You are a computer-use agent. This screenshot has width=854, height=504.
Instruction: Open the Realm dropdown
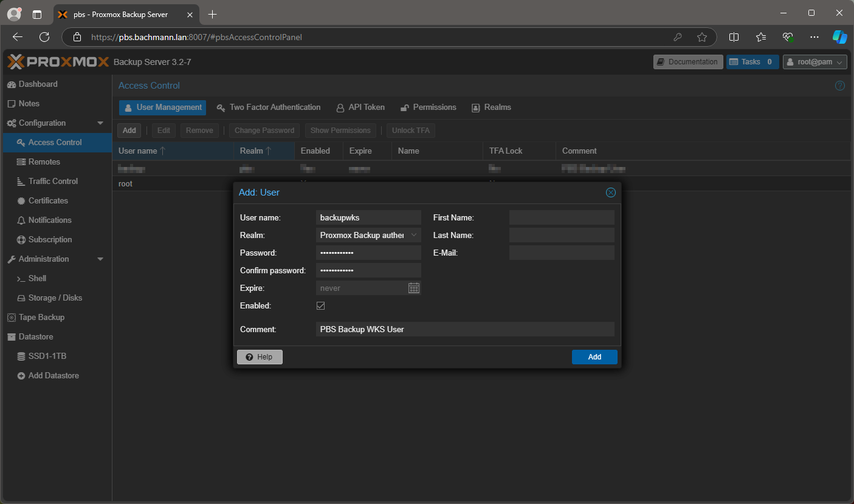(414, 235)
